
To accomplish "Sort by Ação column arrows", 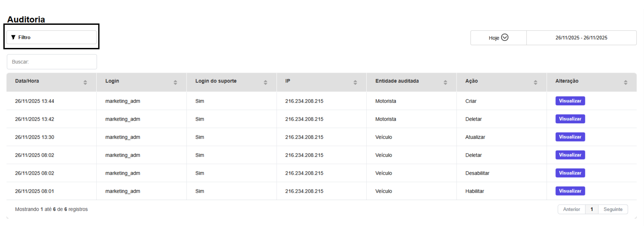I will tap(535, 82).
